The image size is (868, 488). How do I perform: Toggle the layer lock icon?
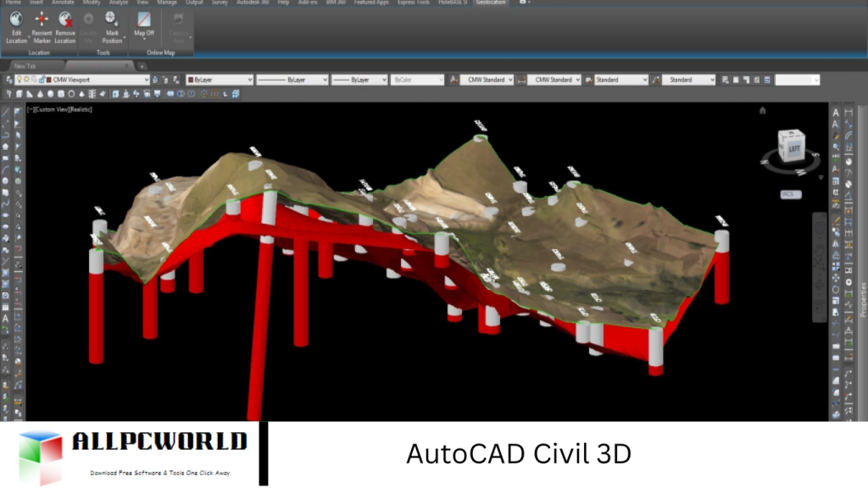coord(42,80)
